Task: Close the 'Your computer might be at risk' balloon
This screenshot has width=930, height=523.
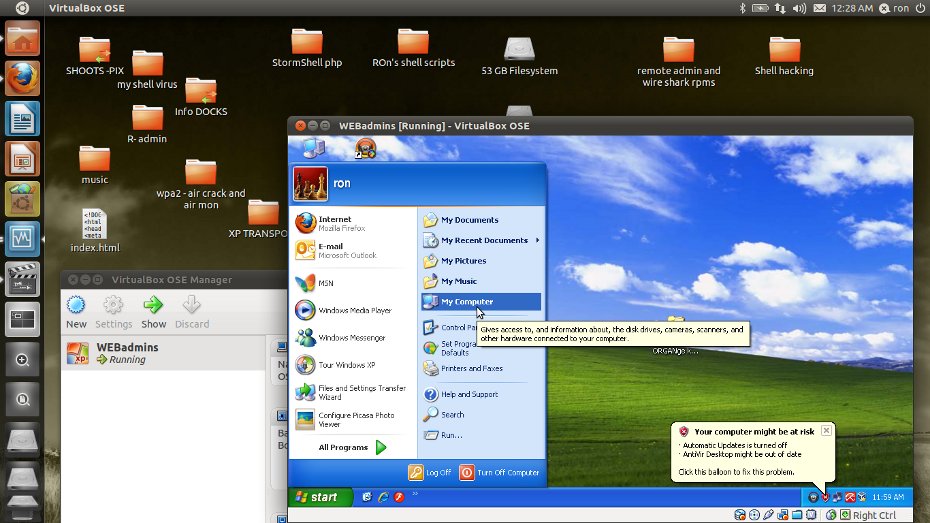Action: click(x=826, y=430)
